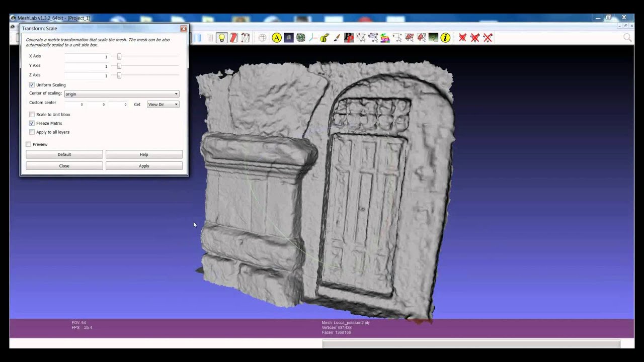Click the first red X delete icon
The width and height of the screenshot is (644, 362).
coord(462,38)
